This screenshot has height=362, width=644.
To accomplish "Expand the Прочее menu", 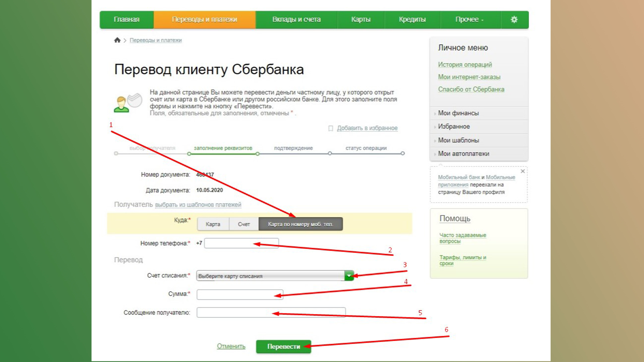I will coord(469,19).
